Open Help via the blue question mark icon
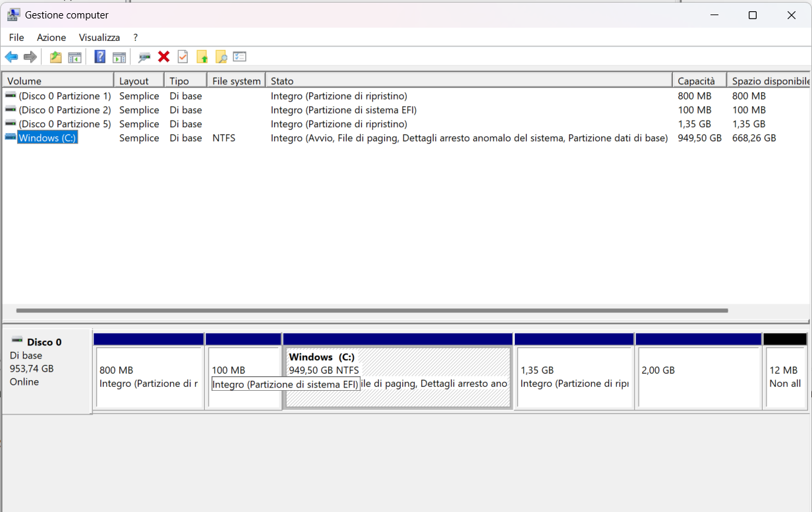This screenshot has width=812, height=512. point(100,57)
